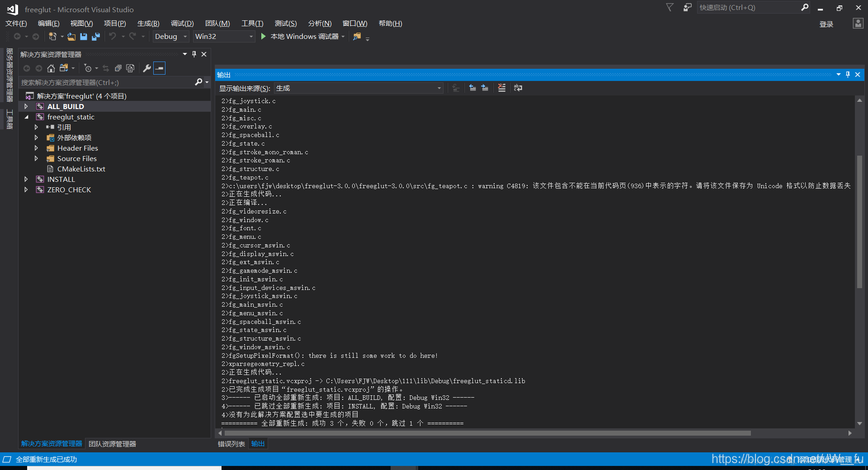Switch to the 错误列表 tab
Viewport: 868px width, 470px height.
pyautogui.click(x=231, y=444)
